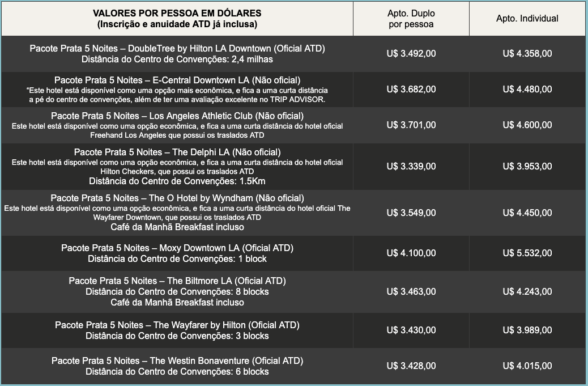The height and width of the screenshot is (386, 588).
Task: Select The Westin Bonaventure package title
Action: pyautogui.click(x=177, y=361)
